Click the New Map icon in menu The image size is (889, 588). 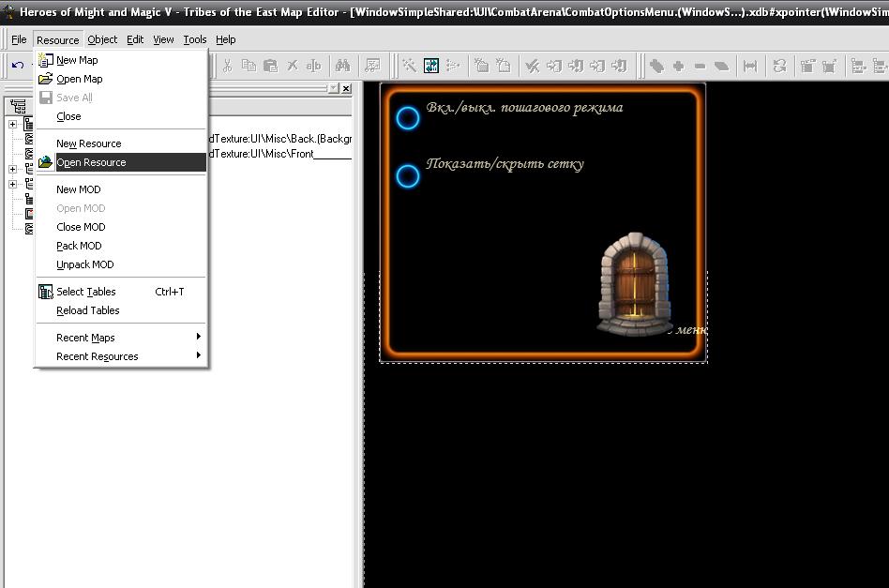pos(45,59)
